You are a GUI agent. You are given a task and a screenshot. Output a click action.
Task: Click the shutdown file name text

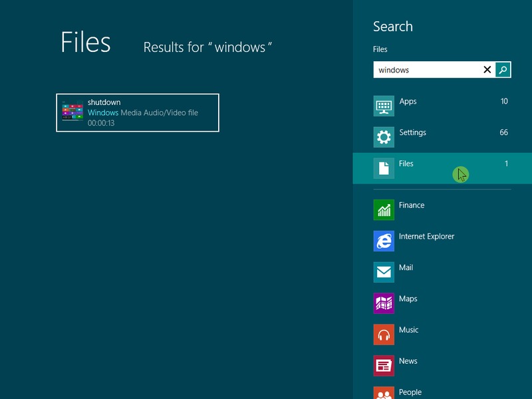[104, 102]
